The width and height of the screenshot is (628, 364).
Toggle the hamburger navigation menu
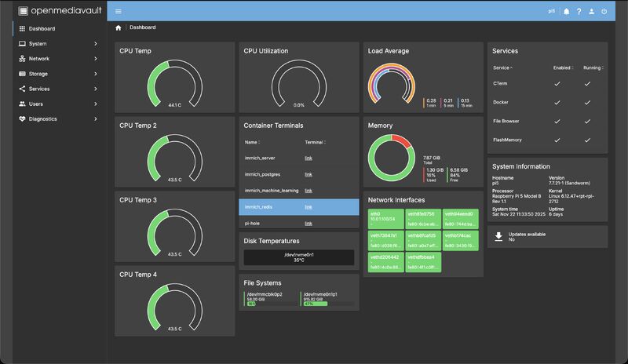coord(119,11)
